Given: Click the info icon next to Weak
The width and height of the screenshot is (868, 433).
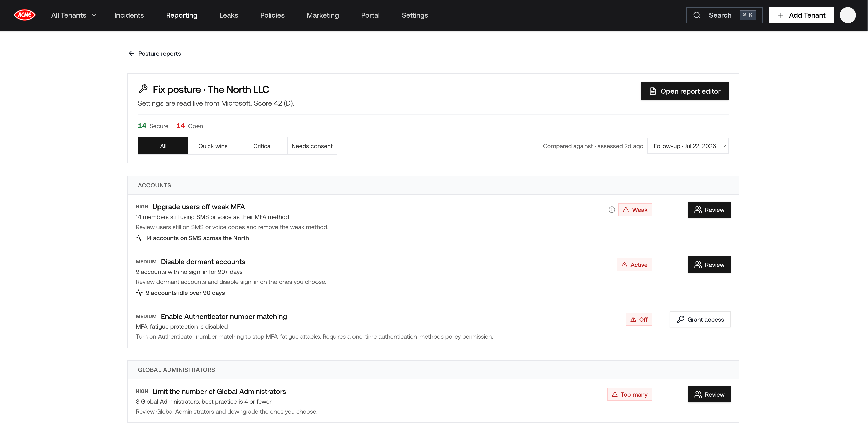Looking at the screenshot, I should tap(612, 210).
